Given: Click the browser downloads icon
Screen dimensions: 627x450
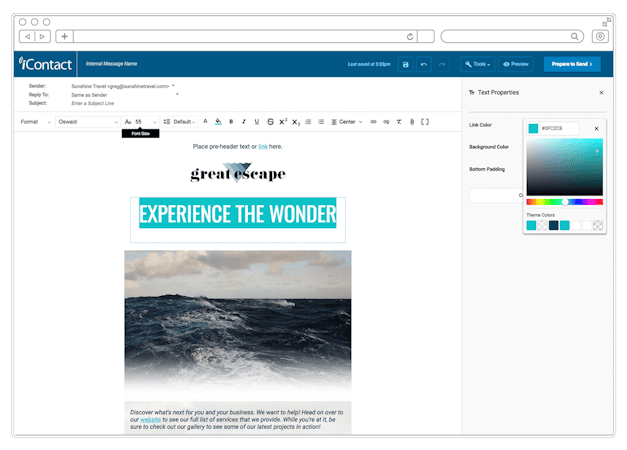Looking at the screenshot, I should coord(600,36).
